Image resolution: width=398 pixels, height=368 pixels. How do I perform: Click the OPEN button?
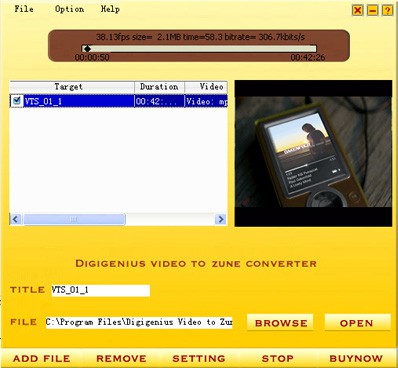(357, 323)
